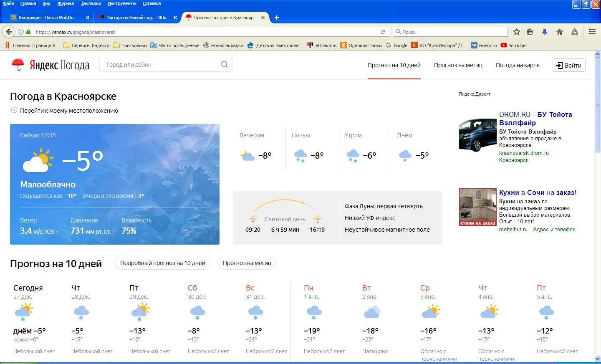
Task: Select 'Погода на карте' header tab
Action: point(518,65)
